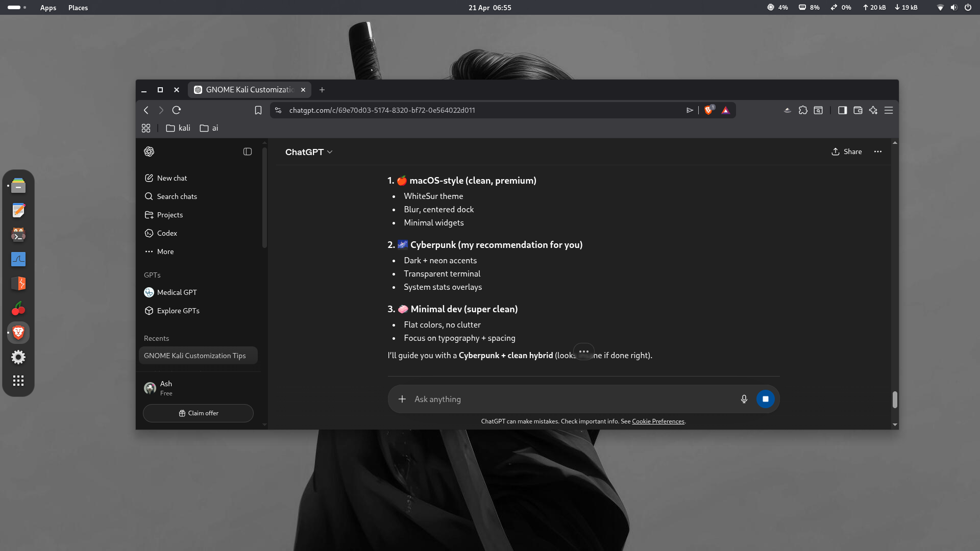The height and width of the screenshot is (551, 980).
Task: Start voice dictation with microphone icon
Action: click(x=744, y=399)
